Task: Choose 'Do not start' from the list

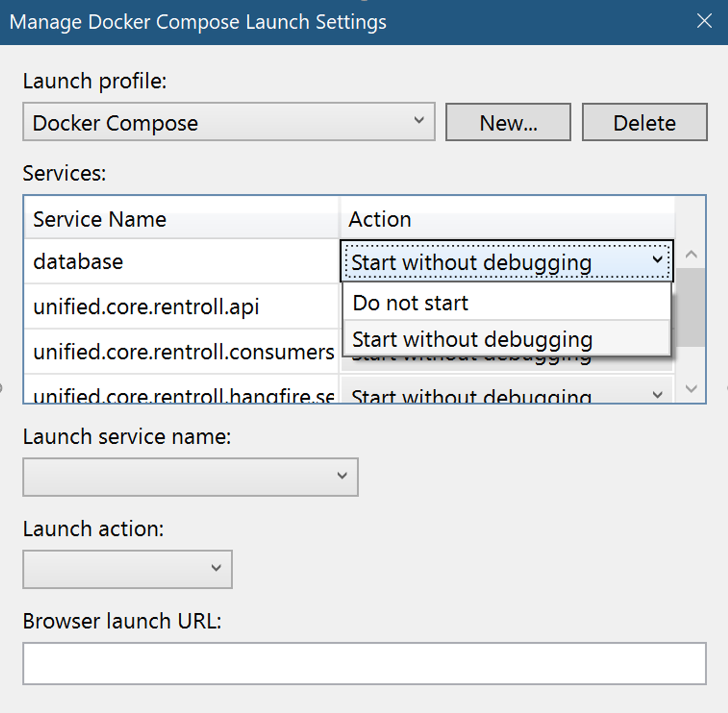Action: click(x=507, y=303)
